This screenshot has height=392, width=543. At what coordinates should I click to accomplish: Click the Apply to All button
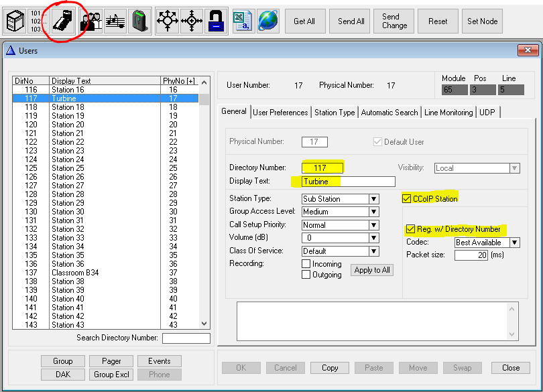(x=372, y=270)
